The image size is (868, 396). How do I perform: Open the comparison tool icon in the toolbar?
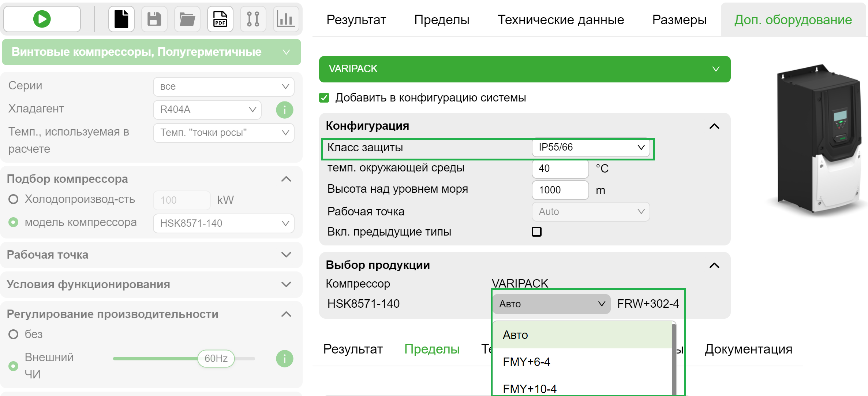253,19
